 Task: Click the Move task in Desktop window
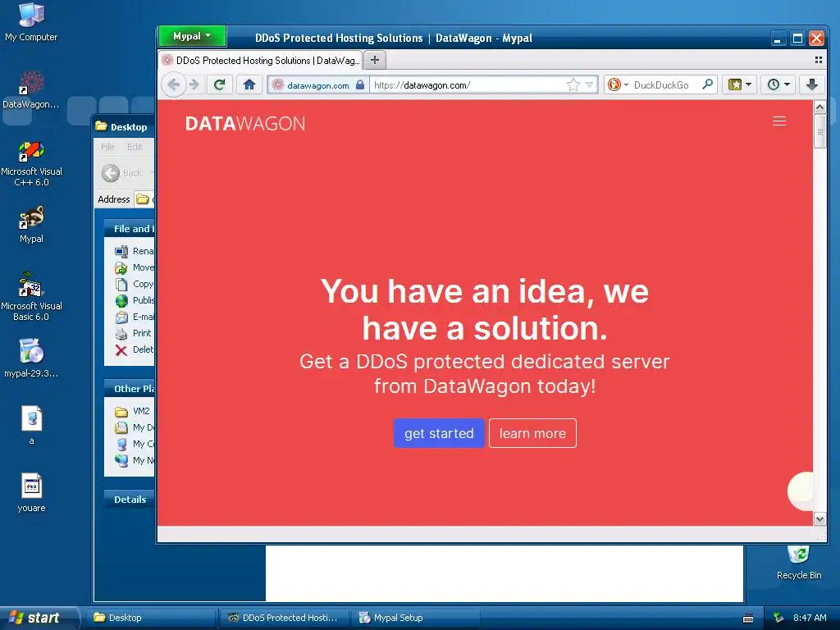click(x=134, y=267)
